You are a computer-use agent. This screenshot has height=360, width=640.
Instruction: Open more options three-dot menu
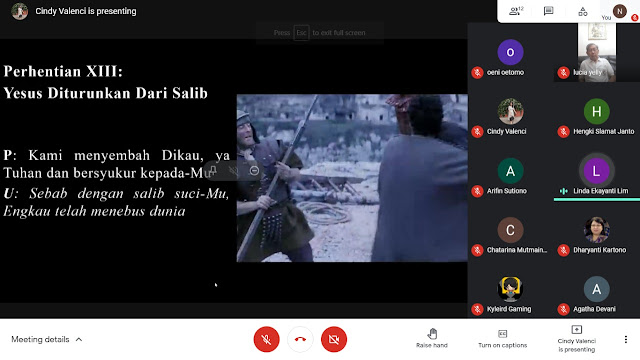(625, 339)
